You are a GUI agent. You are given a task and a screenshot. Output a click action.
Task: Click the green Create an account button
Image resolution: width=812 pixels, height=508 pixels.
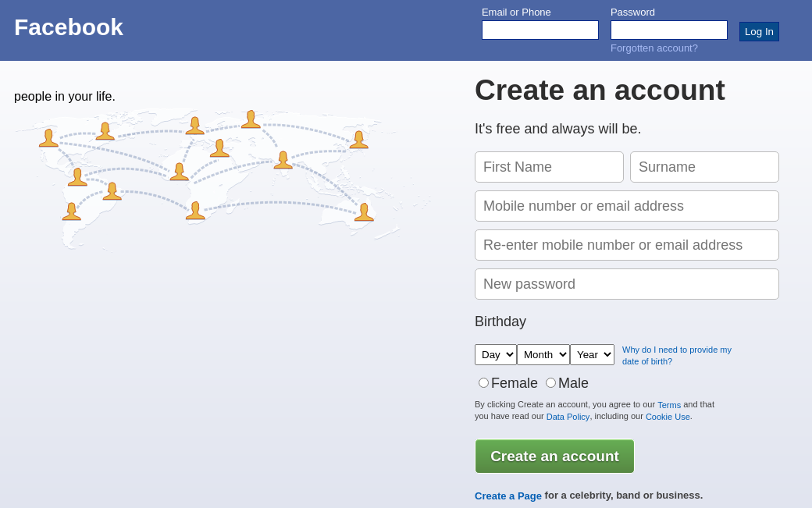coord(554,456)
